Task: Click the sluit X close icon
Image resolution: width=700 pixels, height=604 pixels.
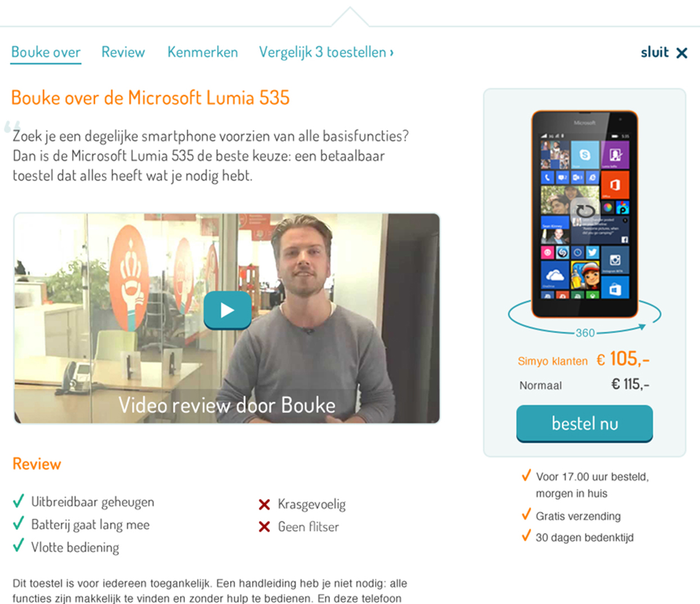Action: (681, 53)
